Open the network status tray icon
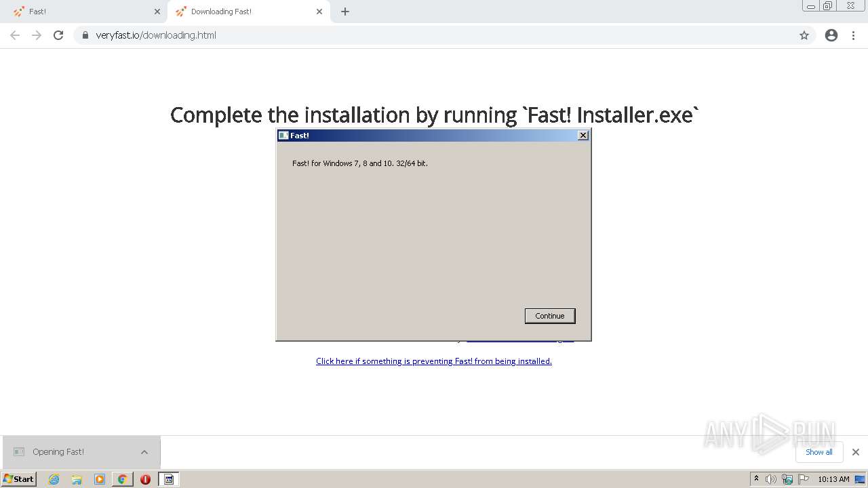The height and width of the screenshot is (488, 868). pyautogui.click(x=787, y=479)
